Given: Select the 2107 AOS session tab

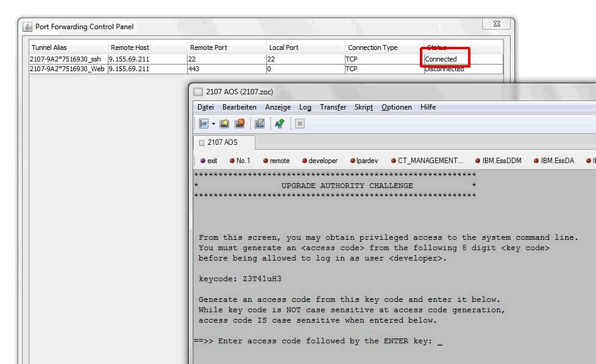Looking at the screenshot, I should click(x=222, y=142).
